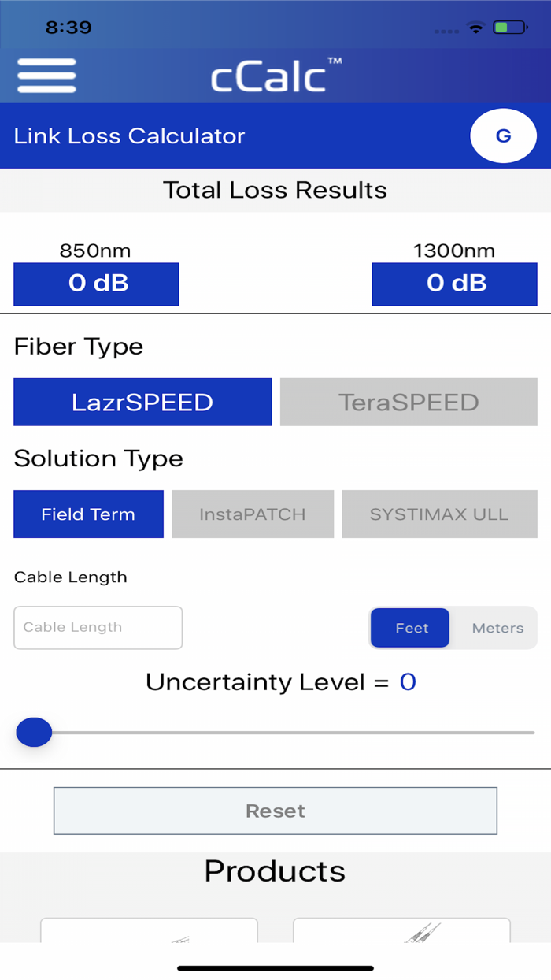Tap the 1300nm loss result display
The width and height of the screenshot is (551, 980).
pos(454,284)
